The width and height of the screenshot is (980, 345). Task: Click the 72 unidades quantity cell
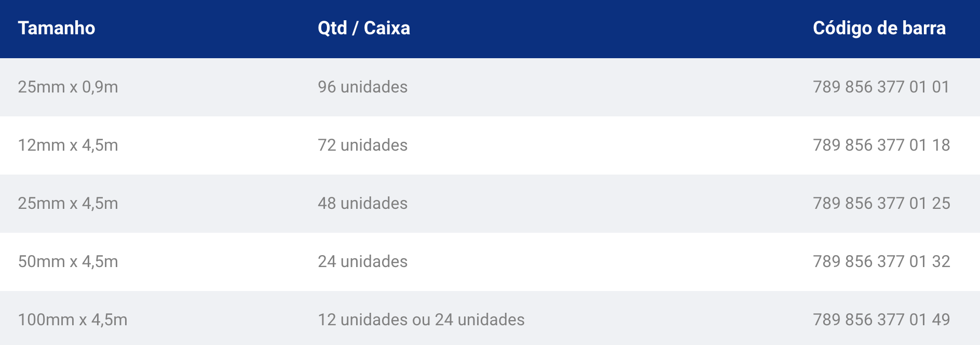click(363, 145)
